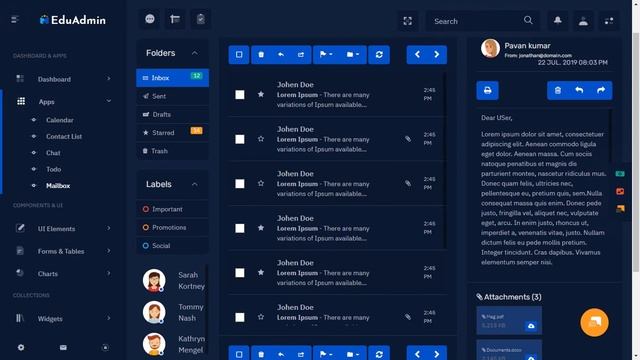This screenshot has width=640, height=360.
Task: Filter by Promotions label
Action: click(x=172, y=227)
